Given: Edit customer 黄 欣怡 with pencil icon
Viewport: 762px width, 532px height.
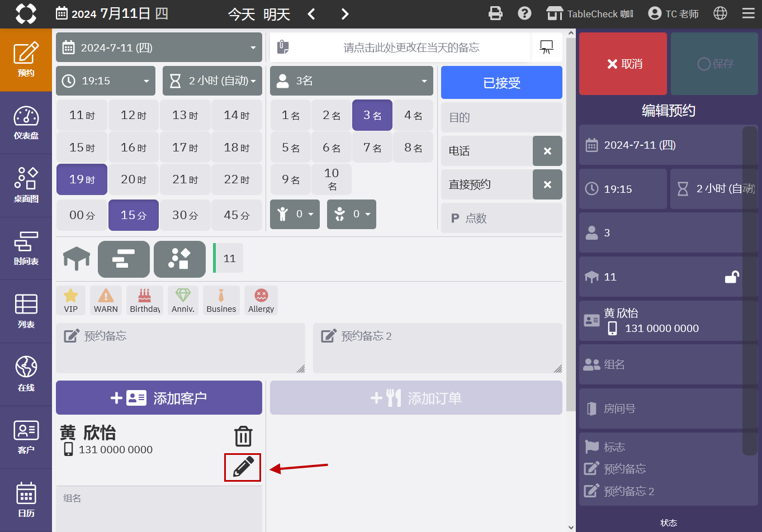Looking at the screenshot, I should [243, 467].
